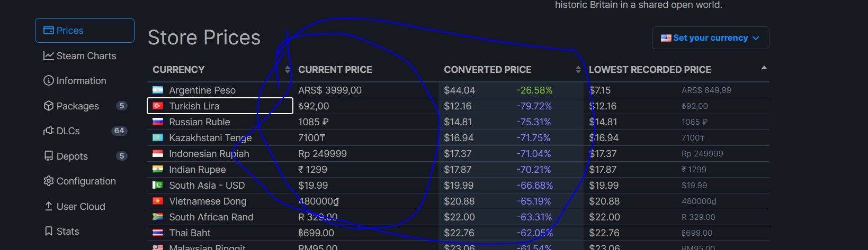868x250 pixels.
Task: Click the US flag in the currency button
Action: pos(666,38)
